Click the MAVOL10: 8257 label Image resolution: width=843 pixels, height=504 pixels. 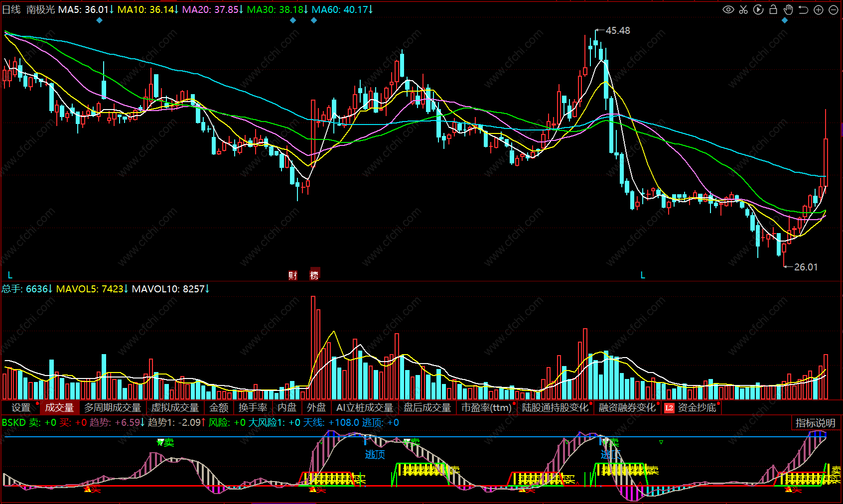[x=171, y=289]
